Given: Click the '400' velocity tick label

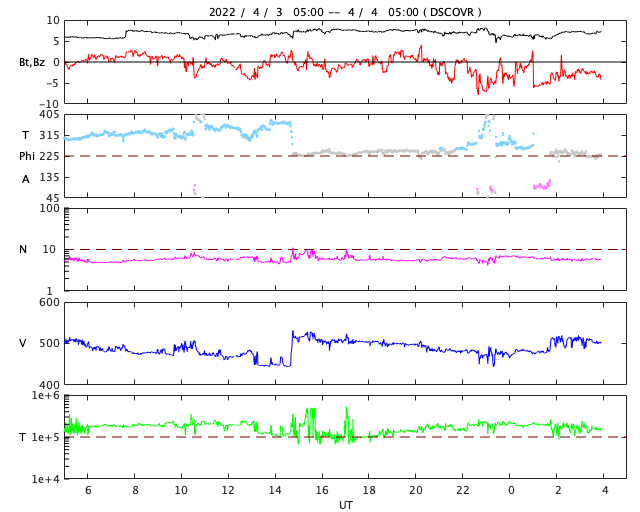Looking at the screenshot, I should point(49,385).
